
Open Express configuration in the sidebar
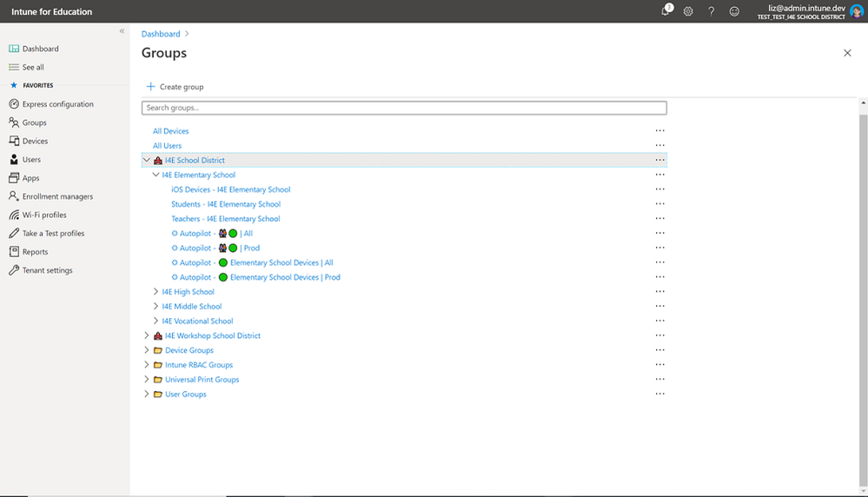pyautogui.click(x=58, y=104)
